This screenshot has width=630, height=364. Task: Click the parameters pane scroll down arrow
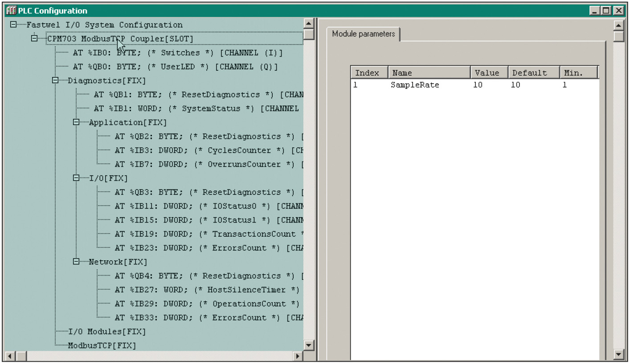pyautogui.click(x=618, y=354)
